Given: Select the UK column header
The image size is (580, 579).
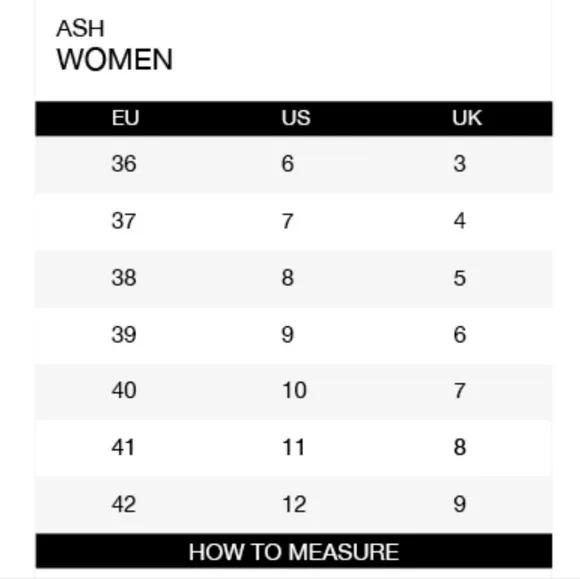Looking at the screenshot, I should point(467,118).
